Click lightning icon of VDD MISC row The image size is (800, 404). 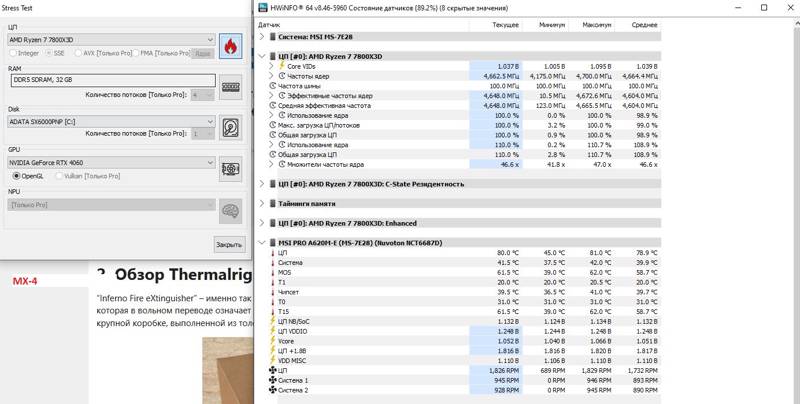pos(272,361)
